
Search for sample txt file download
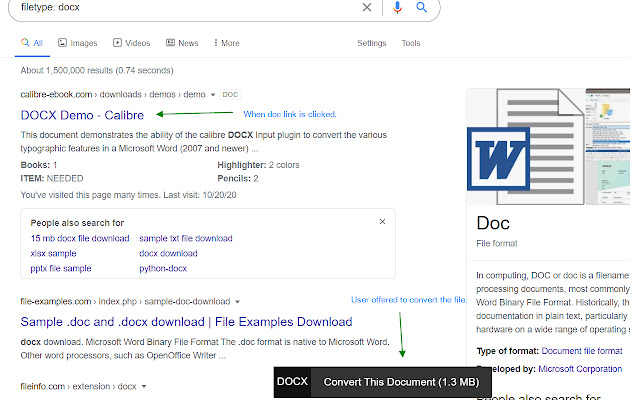186,238
